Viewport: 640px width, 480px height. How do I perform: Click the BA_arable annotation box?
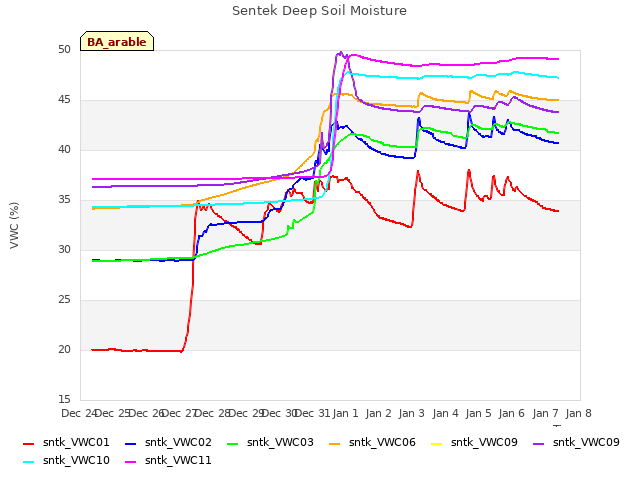(x=117, y=41)
